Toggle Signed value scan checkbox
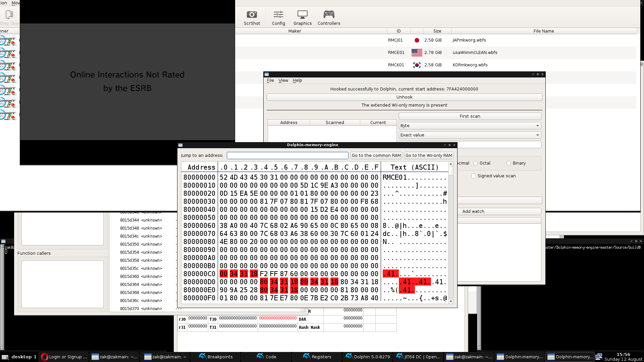 click(x=474, y=176)
